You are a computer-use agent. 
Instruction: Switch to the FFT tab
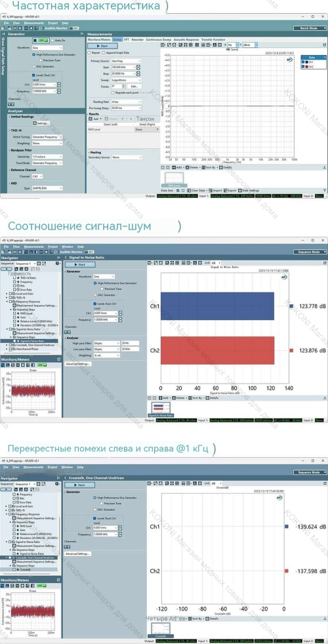click(x=126, y=39)
